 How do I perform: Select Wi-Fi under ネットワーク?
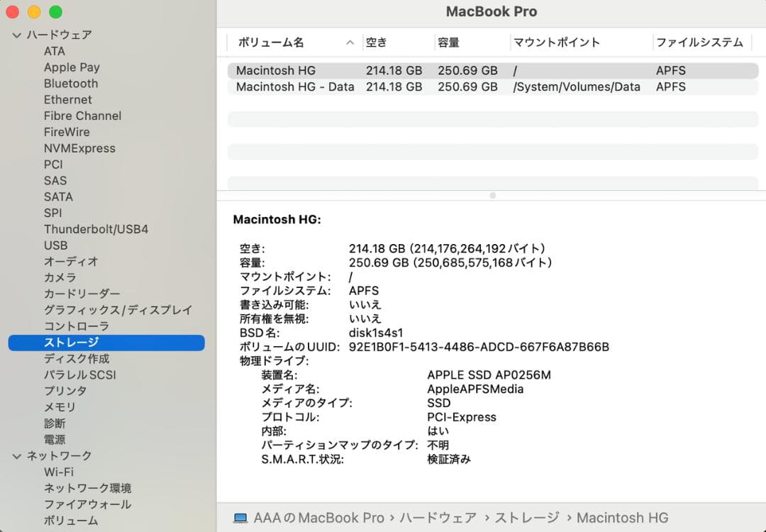point(57,472)
